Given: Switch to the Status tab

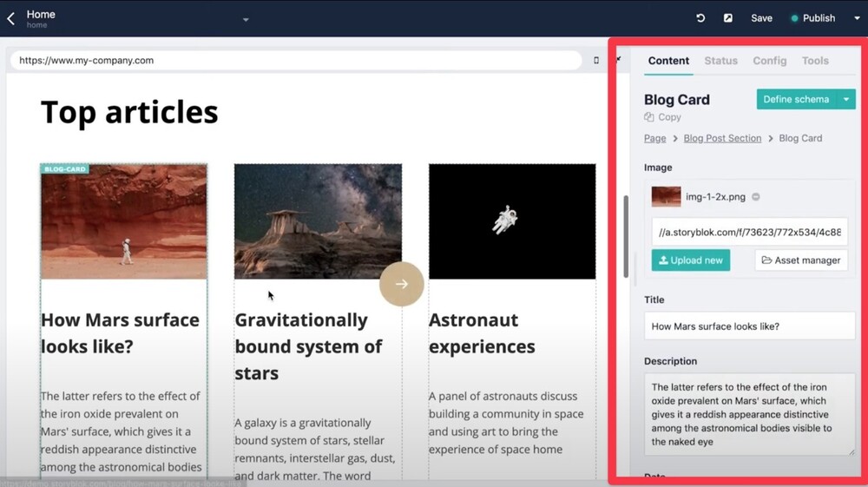Looking at the screenshot, I should point(720,61).
